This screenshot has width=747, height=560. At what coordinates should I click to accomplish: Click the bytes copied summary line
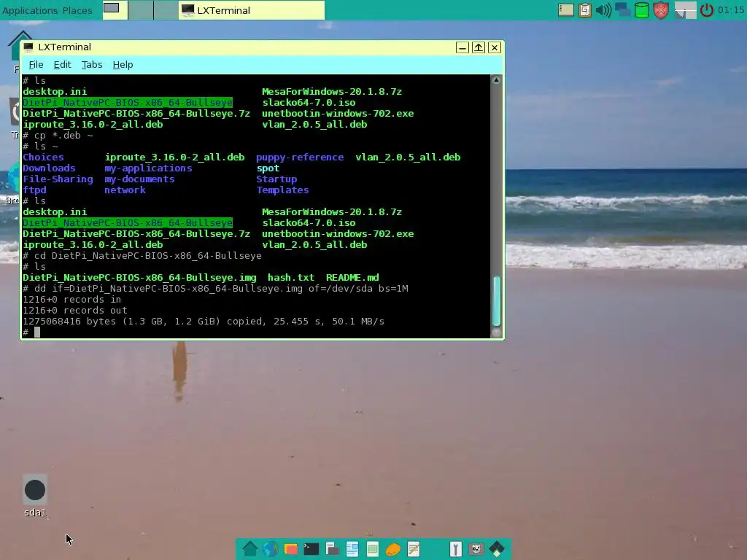click(x=204, y=322)
